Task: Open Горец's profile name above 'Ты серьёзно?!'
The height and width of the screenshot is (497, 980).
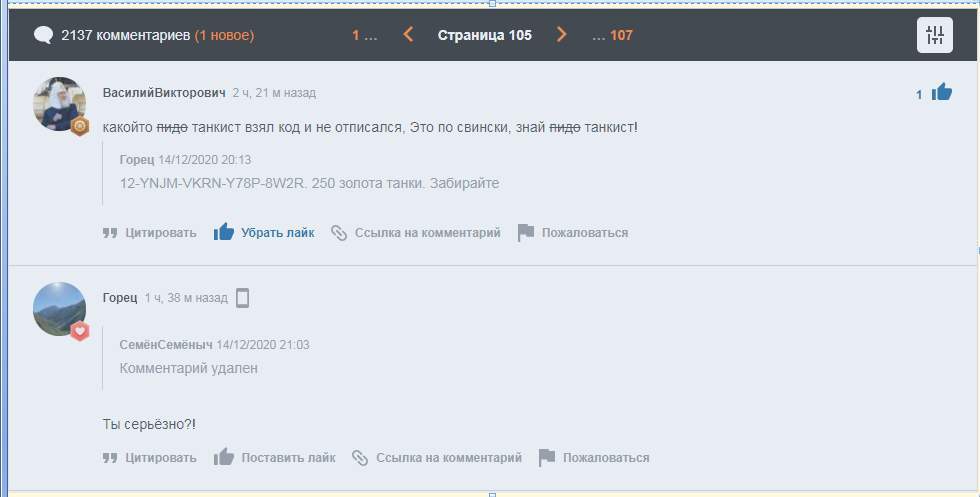Action: coord(119,298)
